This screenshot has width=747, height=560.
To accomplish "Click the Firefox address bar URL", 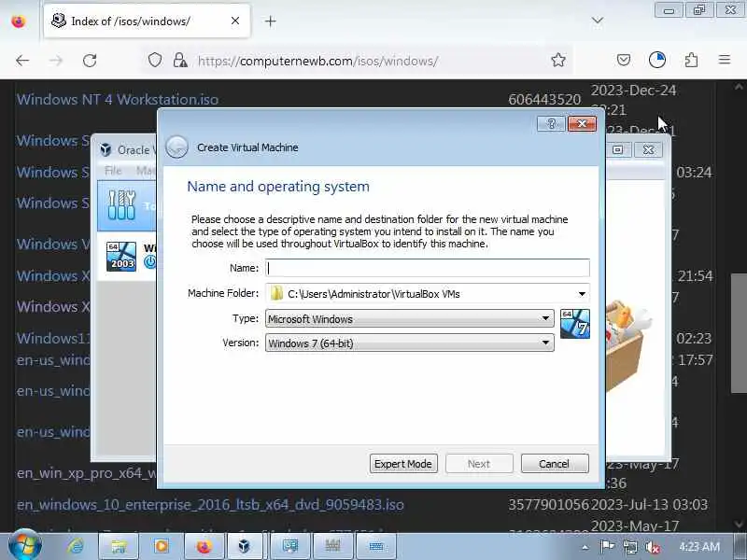I will 317,61.
